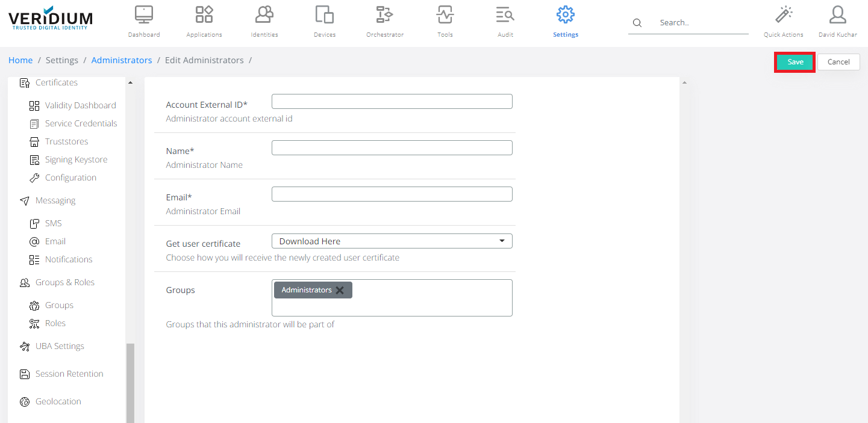
Task: Open the Orchestrator workflow icon
Action: click(384, 14)
